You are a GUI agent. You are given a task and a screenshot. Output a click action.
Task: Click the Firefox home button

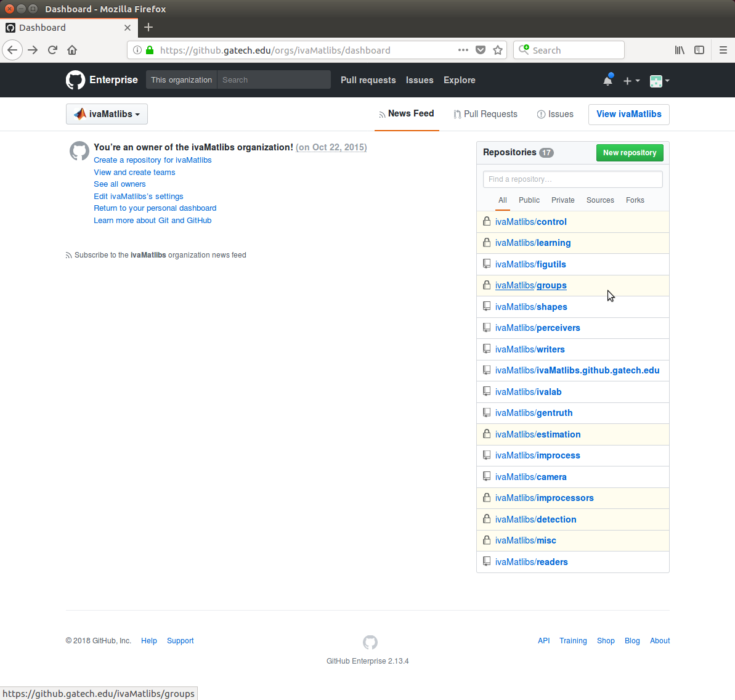72,51
